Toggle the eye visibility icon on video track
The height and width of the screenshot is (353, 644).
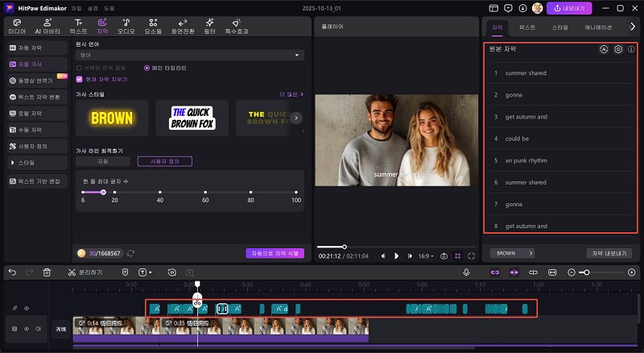click(26, 329)
